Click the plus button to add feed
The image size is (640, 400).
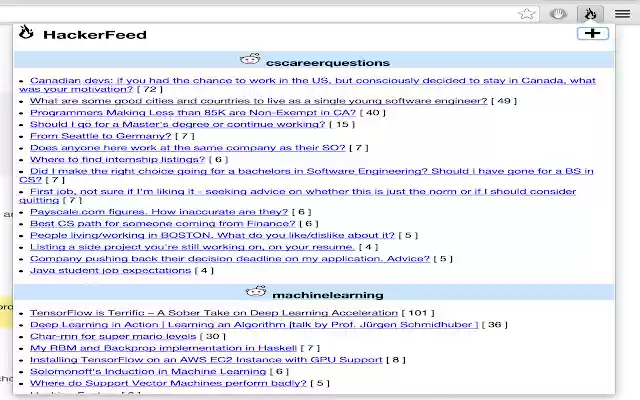tap(593, 33)
